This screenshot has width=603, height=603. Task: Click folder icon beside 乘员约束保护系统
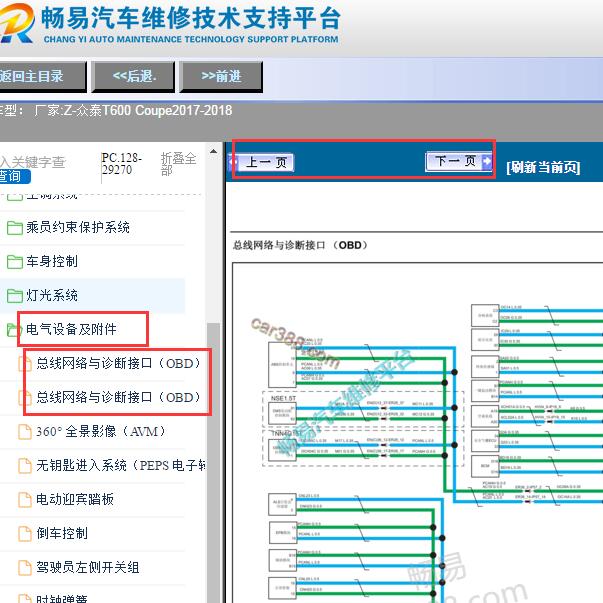pyautogui.click(x=15, y=228)
